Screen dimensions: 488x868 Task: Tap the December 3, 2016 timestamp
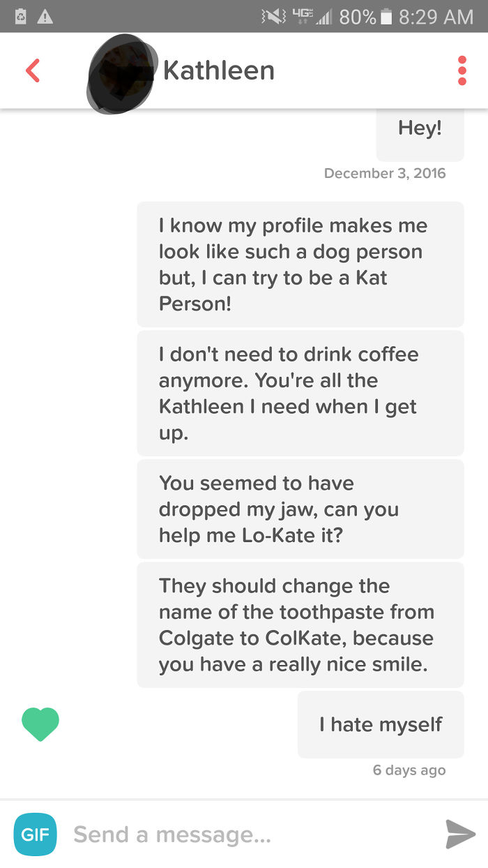(385, 173)
